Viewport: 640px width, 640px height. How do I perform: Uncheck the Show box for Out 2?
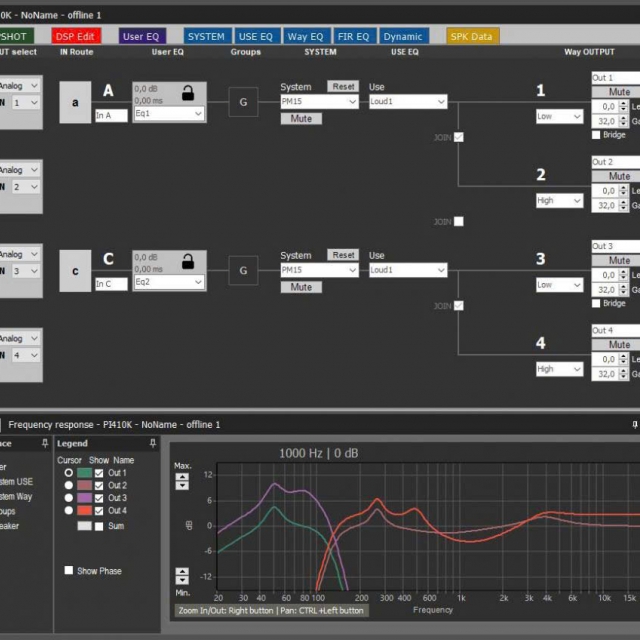tap(99, 486)
